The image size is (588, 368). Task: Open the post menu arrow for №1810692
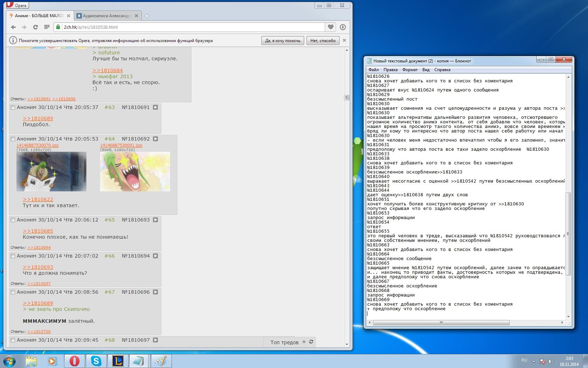(155, 139)
